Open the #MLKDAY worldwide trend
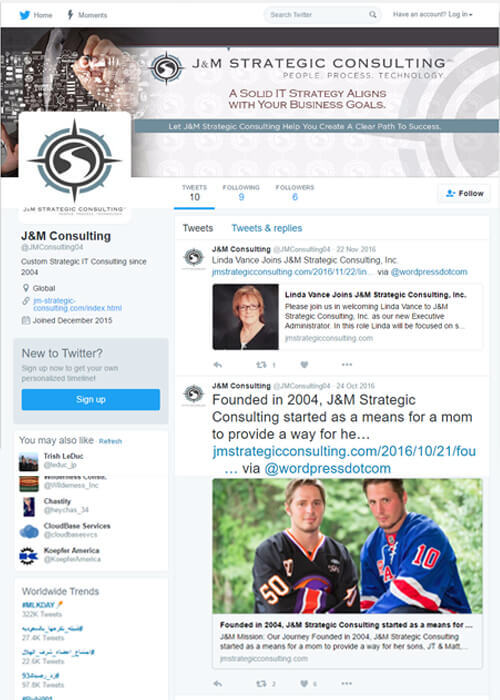The image size is (500, 700). (x=38, y=605)
